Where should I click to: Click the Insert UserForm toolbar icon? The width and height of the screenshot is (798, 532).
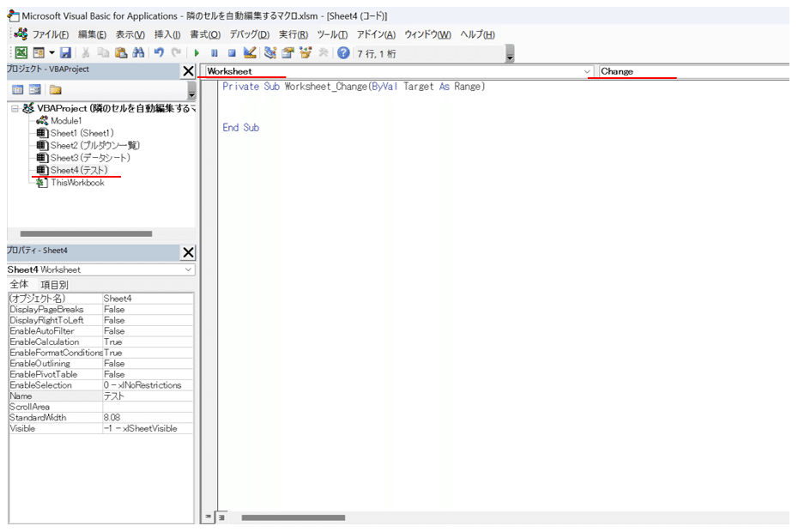tap(39, 52)
